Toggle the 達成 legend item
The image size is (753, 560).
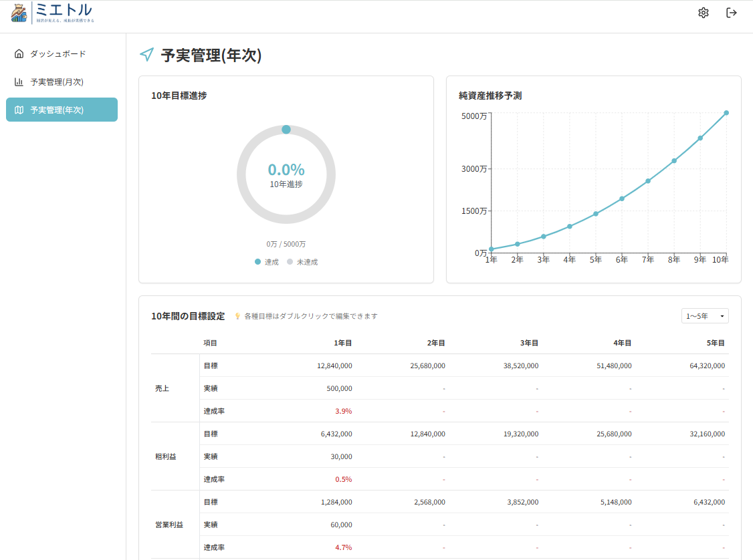(267, 262)
